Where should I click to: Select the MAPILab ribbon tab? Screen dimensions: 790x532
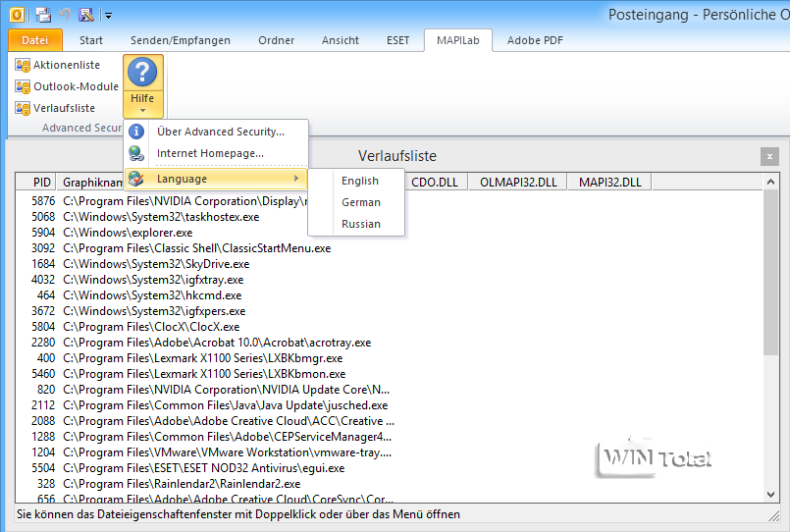click(x=458, y=40)
